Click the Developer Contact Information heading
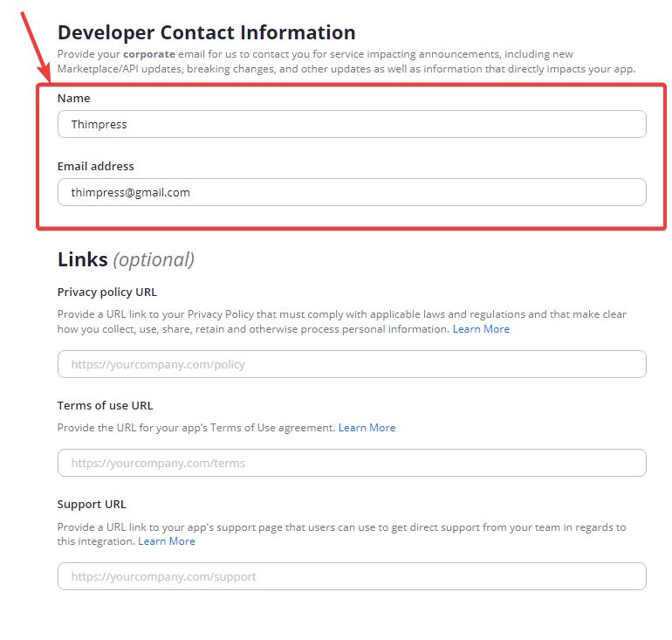Screen dimensions: 672x640 (x=206, y=33)
